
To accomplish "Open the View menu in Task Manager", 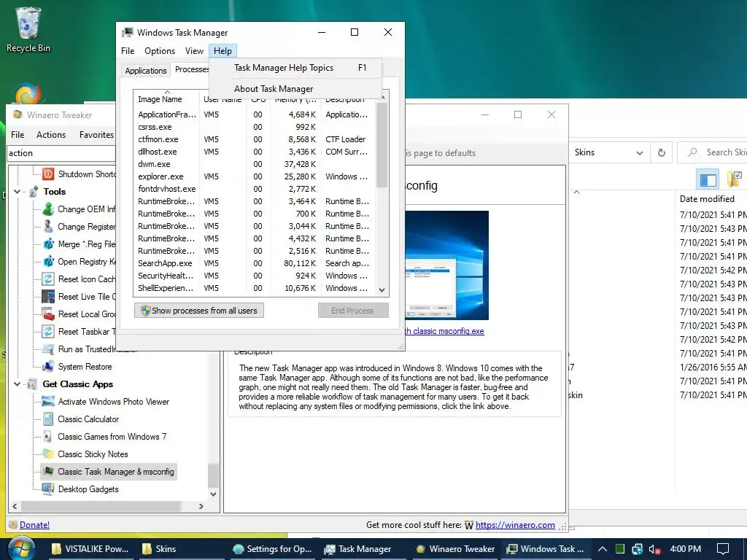I will pyautogui.click(x=194, y=51).
